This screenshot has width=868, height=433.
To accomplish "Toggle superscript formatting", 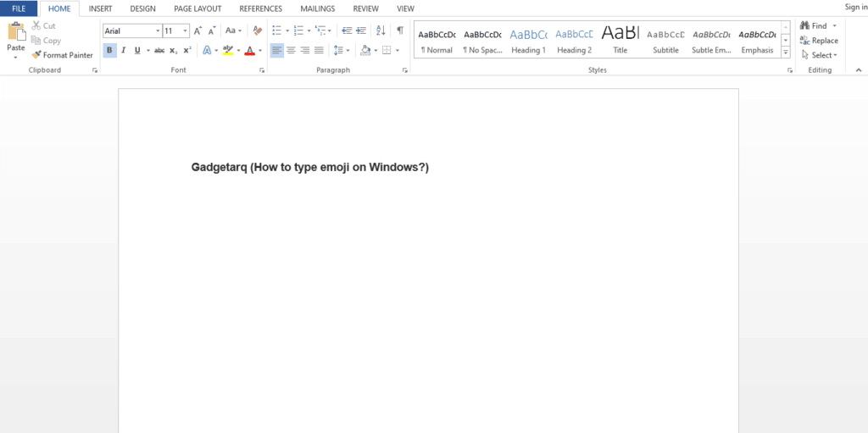I will click(187, 50).
